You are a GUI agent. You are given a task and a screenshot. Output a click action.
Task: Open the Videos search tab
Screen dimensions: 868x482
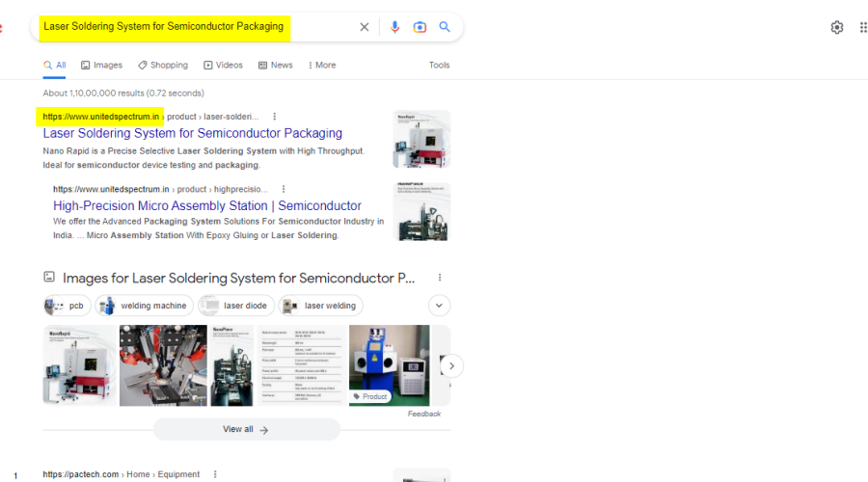point(223,66)
